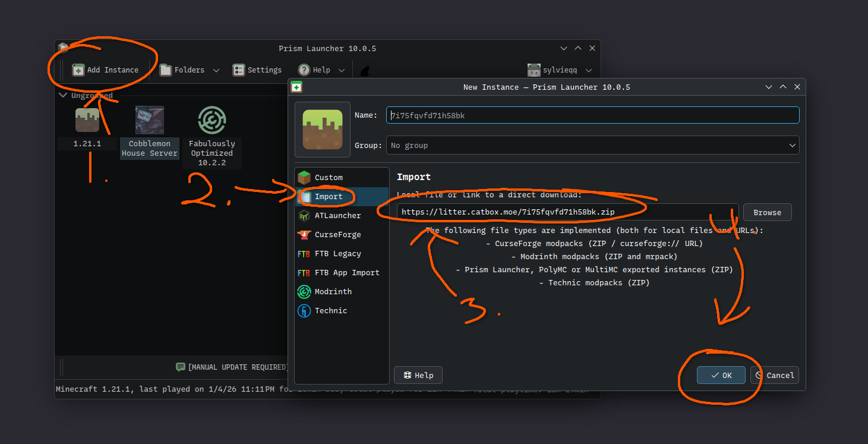Select the 1.21.1 instance icon

tap(87, 120)
